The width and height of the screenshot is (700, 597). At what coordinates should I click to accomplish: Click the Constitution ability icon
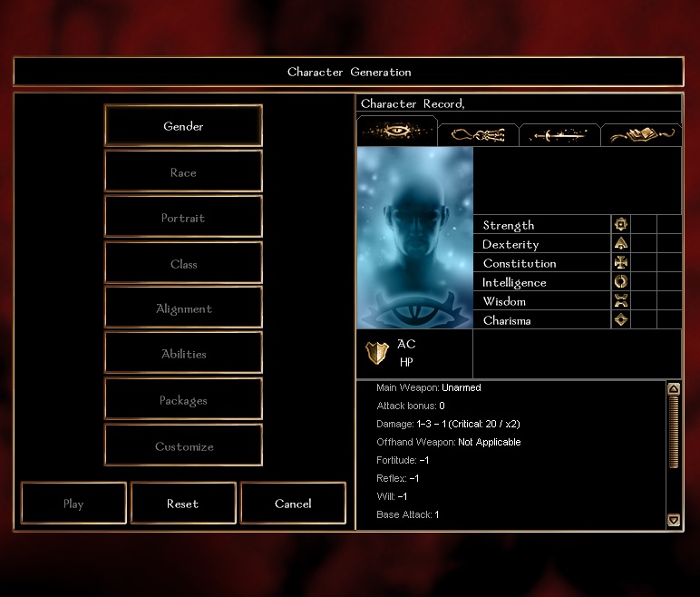tap(620, 262)
